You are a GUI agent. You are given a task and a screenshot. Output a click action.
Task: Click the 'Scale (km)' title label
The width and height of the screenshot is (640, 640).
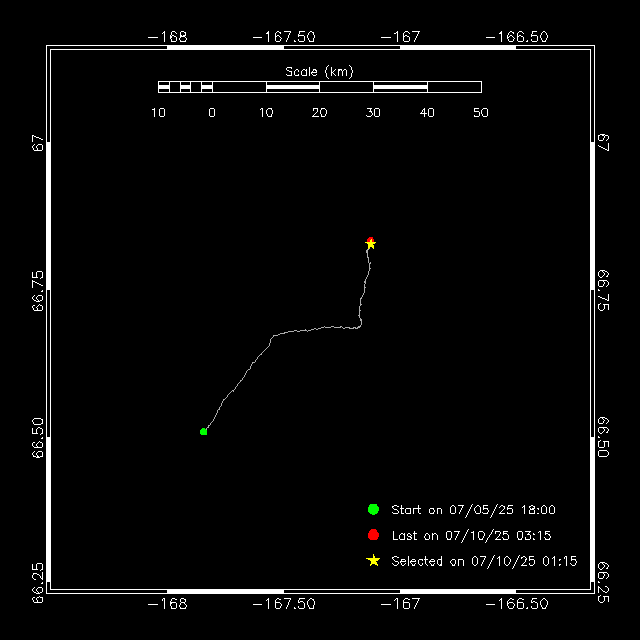(319, 72)
